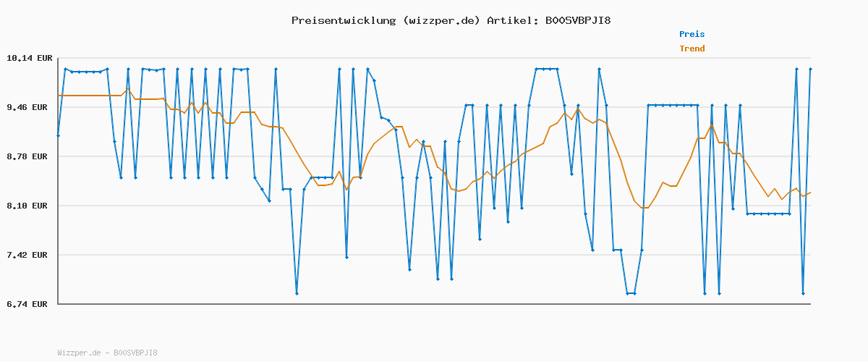Viewport: 868px width, 362px height.
Task: Click the orange Trend legend label
Action: pyautogui.click(x=692, y=49)
